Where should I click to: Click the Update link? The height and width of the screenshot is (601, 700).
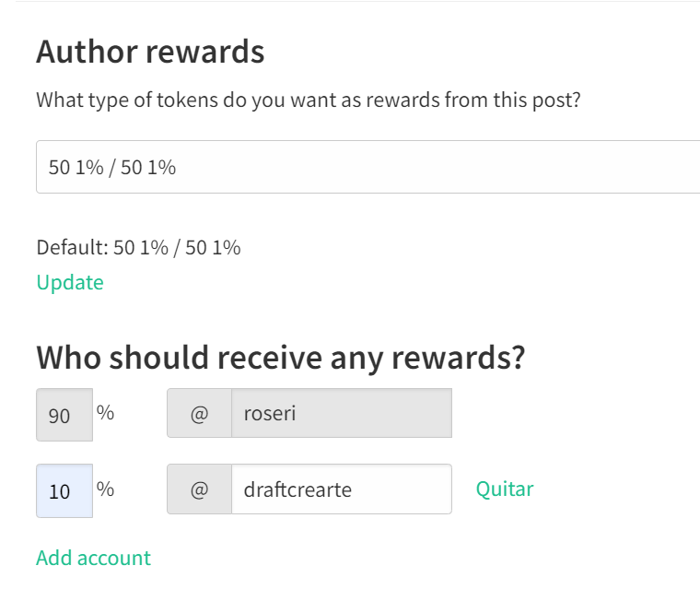tap(70, 282)
